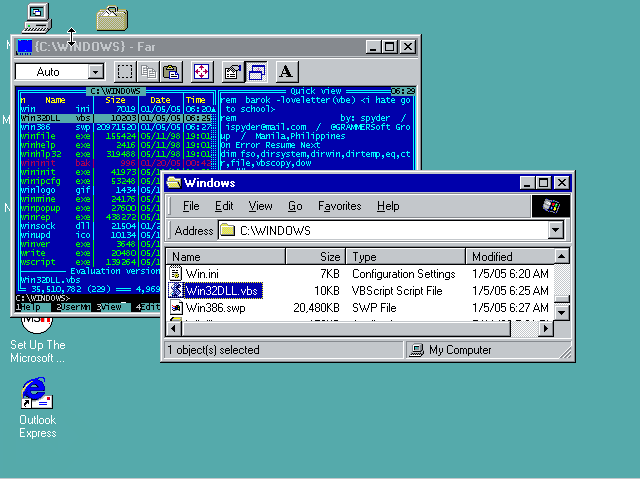The height and width of the screenshot is (480, 640).
Task: Click the Win32DLL.vbs script icon
Action: pyautogui.click(x=176, y=290)
